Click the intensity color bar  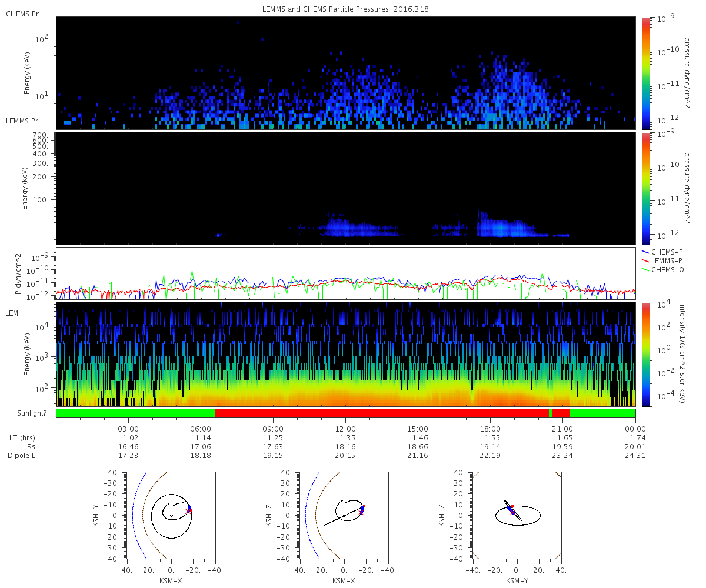coord(646,355)
